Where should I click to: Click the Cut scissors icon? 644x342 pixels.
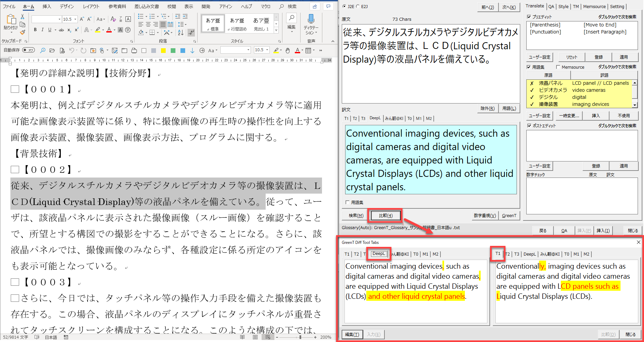tap(22, 17)
